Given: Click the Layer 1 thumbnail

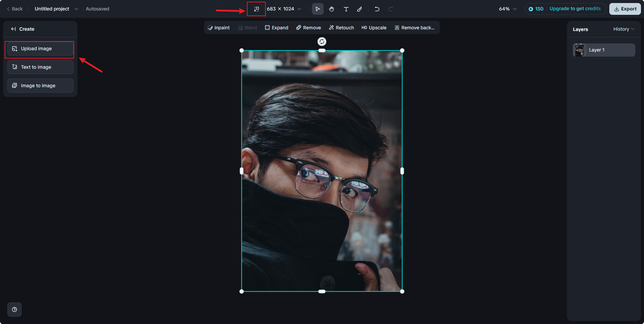Looking at the screenshot, I should pyautogui.click(x=580, y=50).
